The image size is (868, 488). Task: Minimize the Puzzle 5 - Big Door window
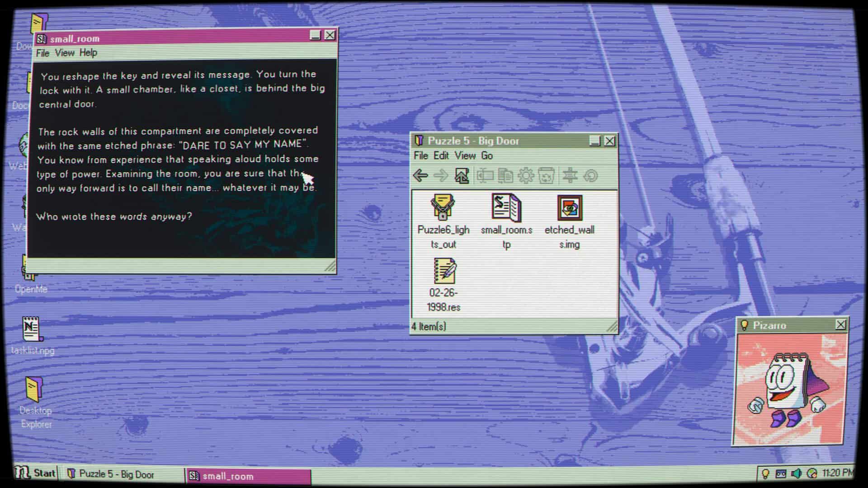pos(595,141)
